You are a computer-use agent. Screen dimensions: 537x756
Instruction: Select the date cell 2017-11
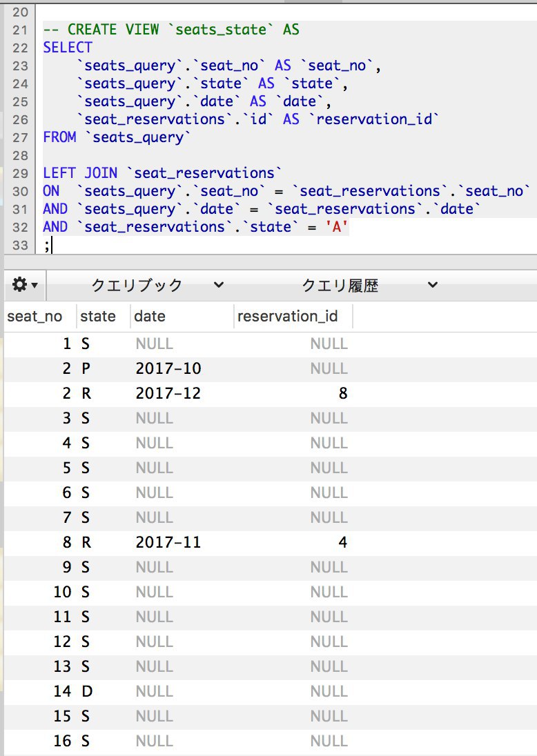tap(168, 543)
